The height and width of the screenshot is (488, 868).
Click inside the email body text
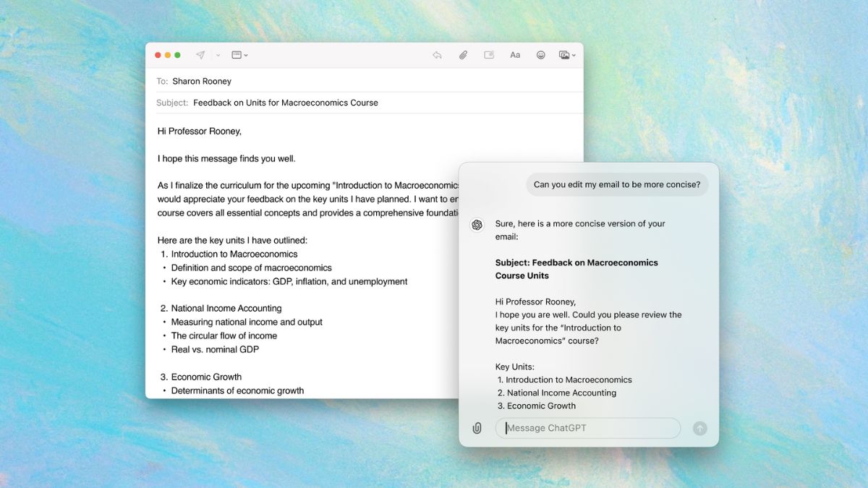289,253
